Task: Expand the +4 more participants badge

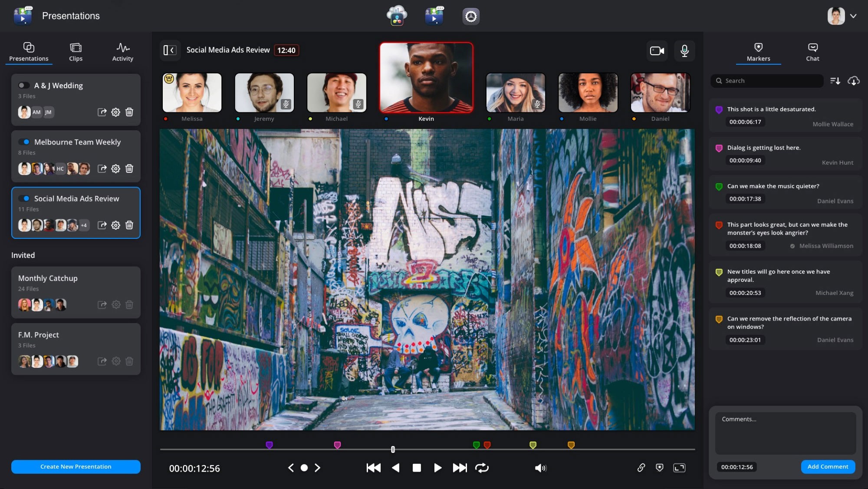Action: (84, 225)
